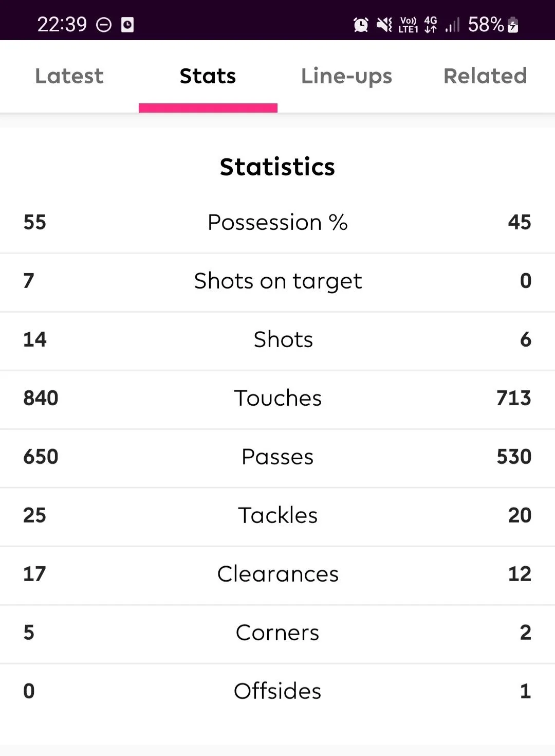Tap the Clearances stat label
555x756 pixels.
click(x=277, y=574)
